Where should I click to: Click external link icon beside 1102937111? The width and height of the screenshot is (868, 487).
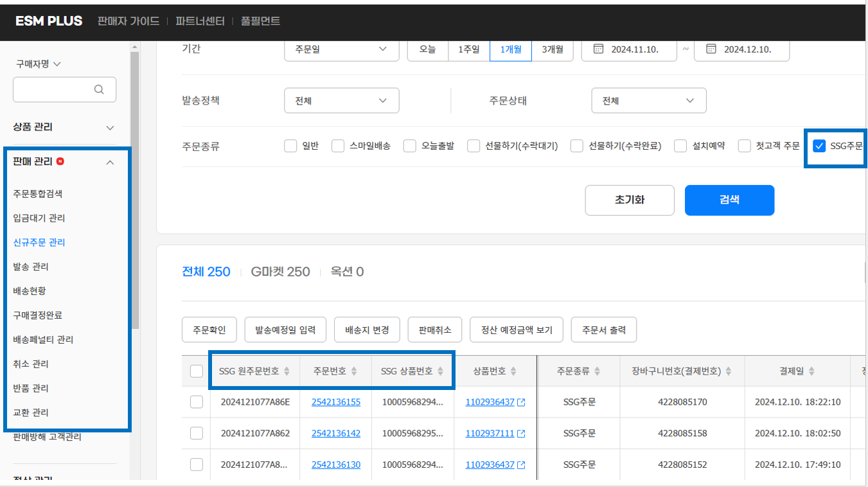[x=521, y=434]
